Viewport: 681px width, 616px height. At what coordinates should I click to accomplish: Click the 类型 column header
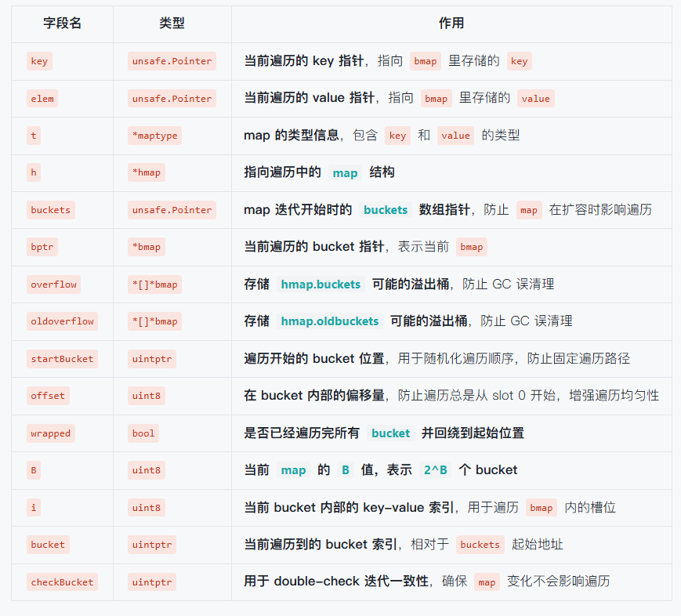[x=172, y=23]
